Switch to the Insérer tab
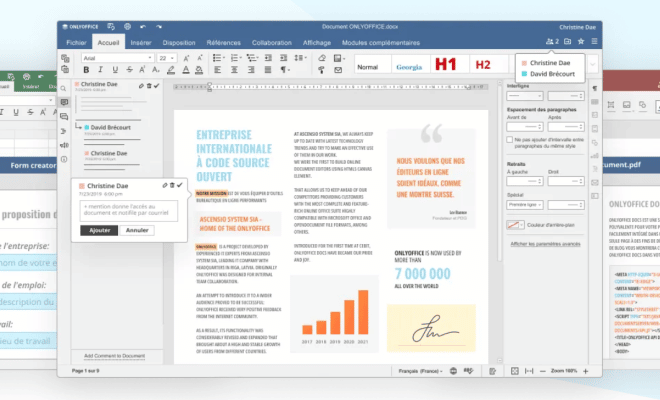The image size is (660, 400). (141, 43)
